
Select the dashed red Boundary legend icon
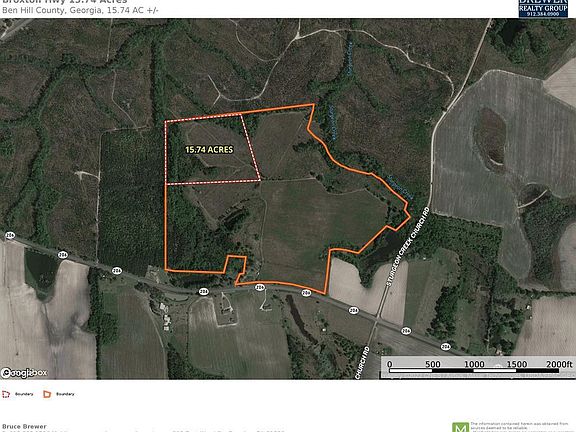[x=6, y=394]
